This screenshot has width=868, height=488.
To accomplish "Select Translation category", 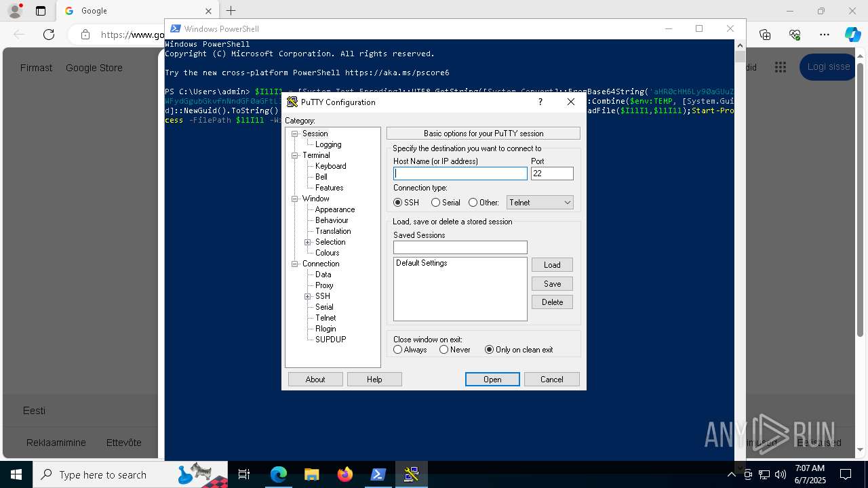I will (333, 231).
